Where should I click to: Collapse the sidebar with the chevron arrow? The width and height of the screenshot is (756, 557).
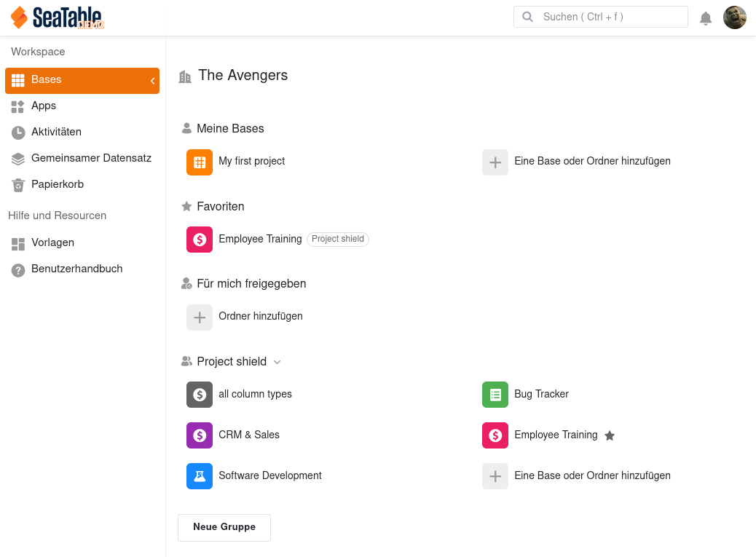pyautogui.click(x=152, y=81)
